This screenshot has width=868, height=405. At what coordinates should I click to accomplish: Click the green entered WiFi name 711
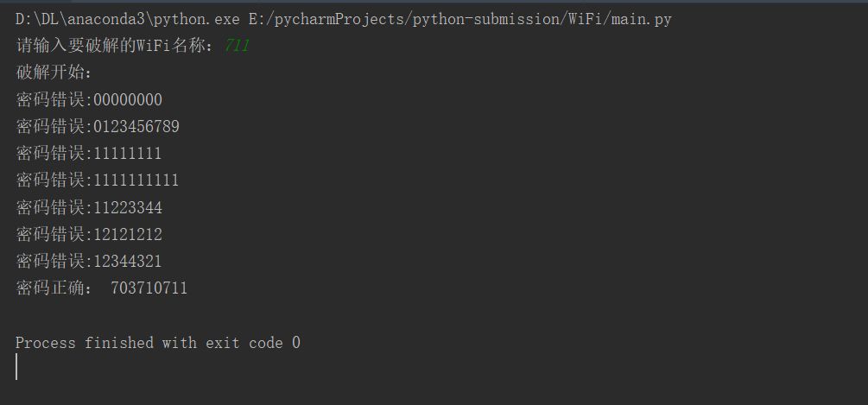coord(236,46)
